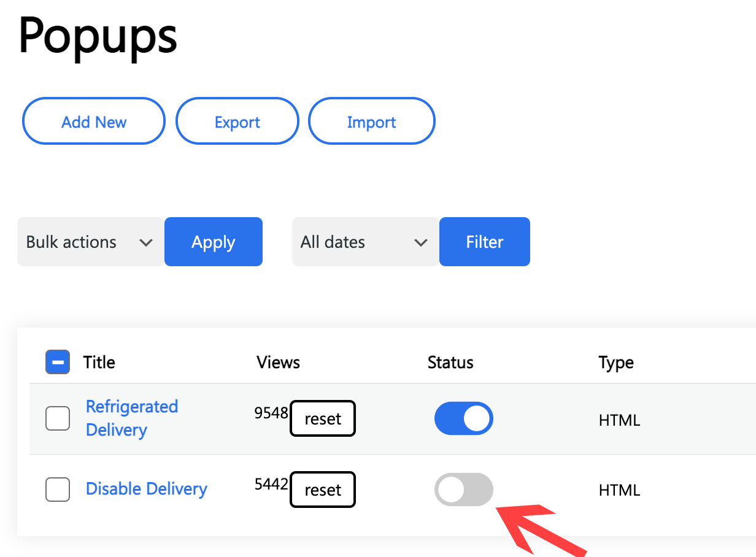
Task: Reset views count for Disable Delivery
Action: (323, 490)
